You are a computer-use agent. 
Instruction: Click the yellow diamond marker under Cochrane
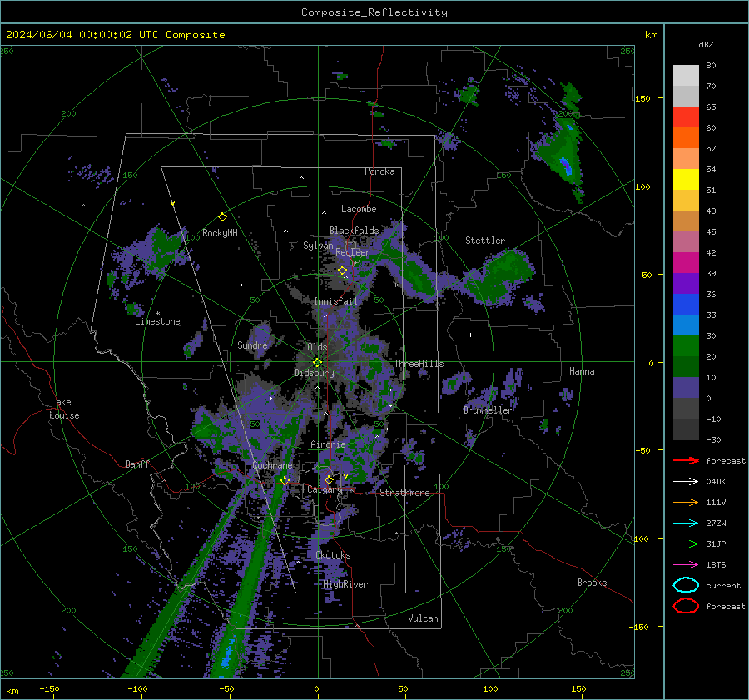[285, 480]
